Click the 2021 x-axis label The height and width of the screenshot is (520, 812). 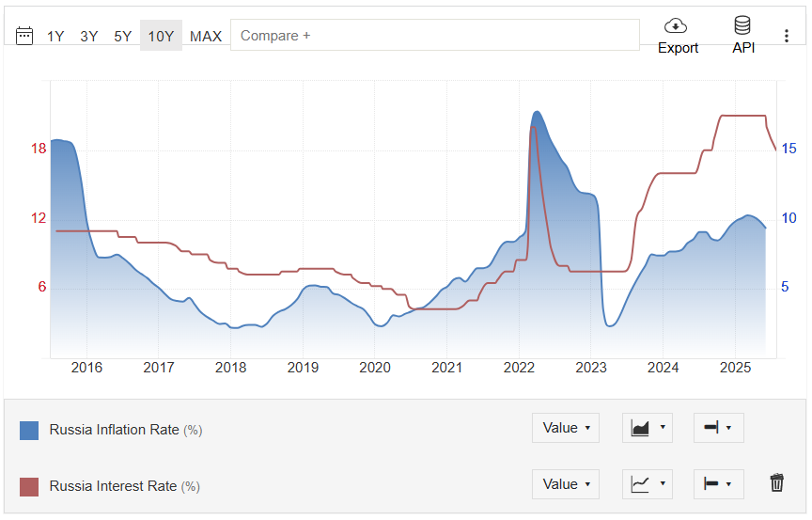coord(447,368)
